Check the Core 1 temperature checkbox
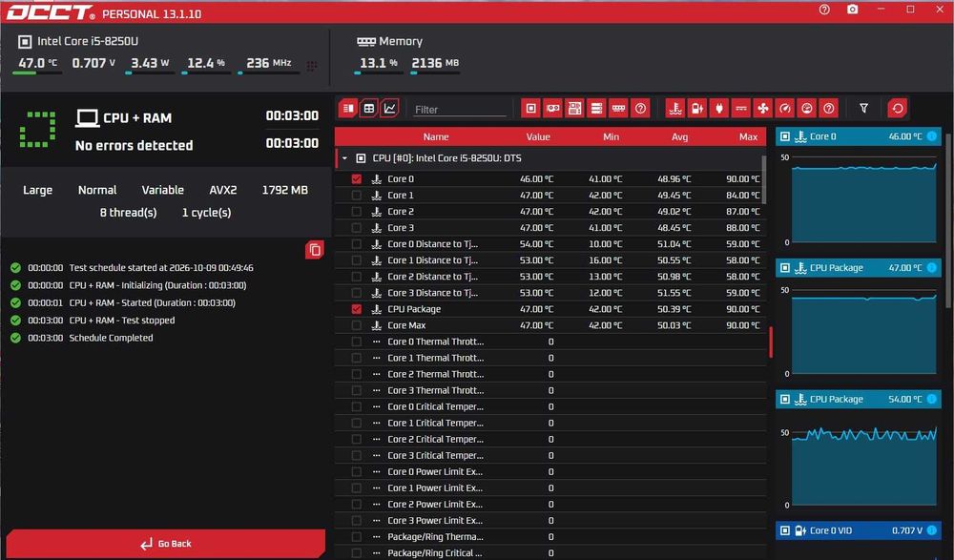The height and width of the screenshot is (560, 954). [357, 196]
